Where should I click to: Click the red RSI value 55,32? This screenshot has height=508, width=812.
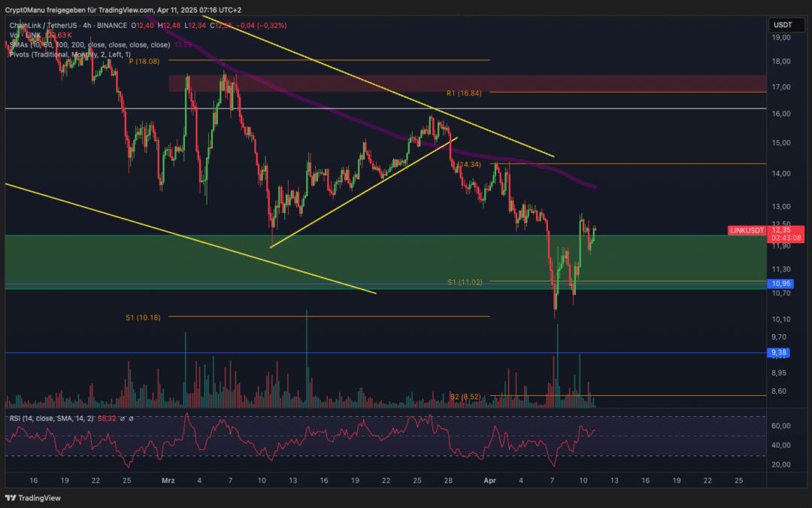107,418
